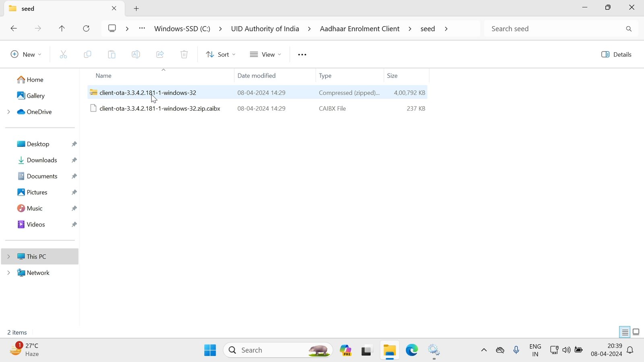Sort by Type column header
644x362 pixels.
pos(350,76)
